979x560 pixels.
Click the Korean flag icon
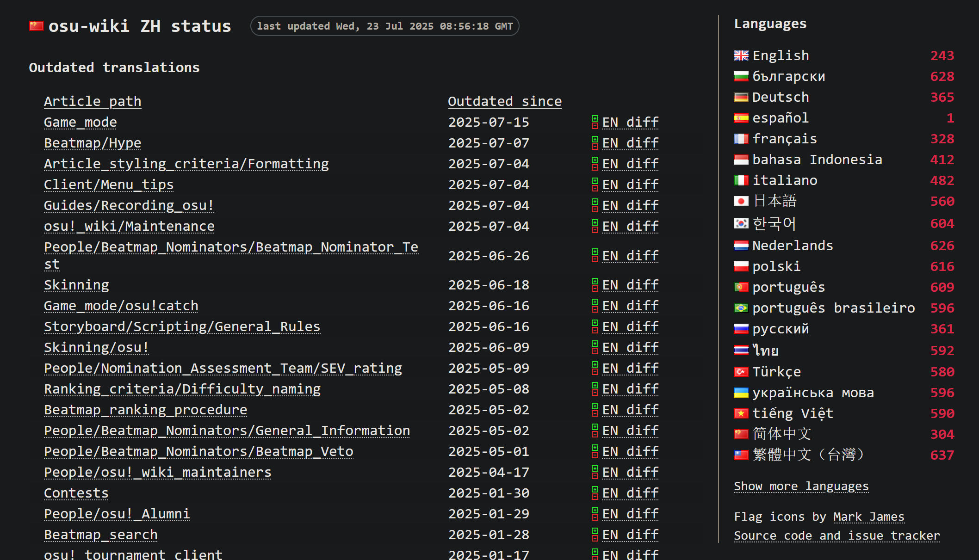coord(741,223)
